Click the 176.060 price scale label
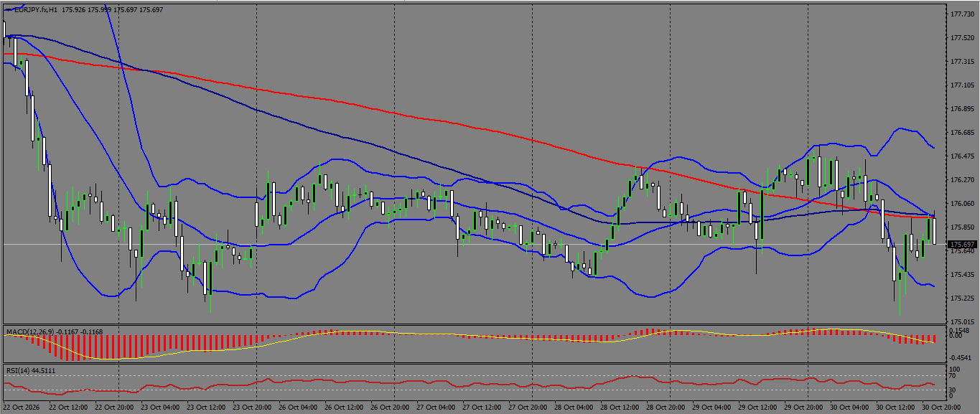The image size is (980, 414). pos(961,204)
